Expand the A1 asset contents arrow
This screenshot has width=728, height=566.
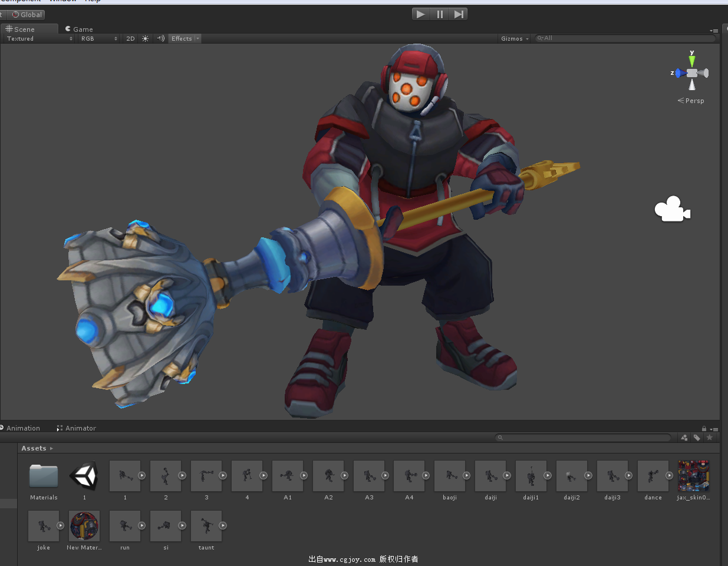[x=304, y=475]
